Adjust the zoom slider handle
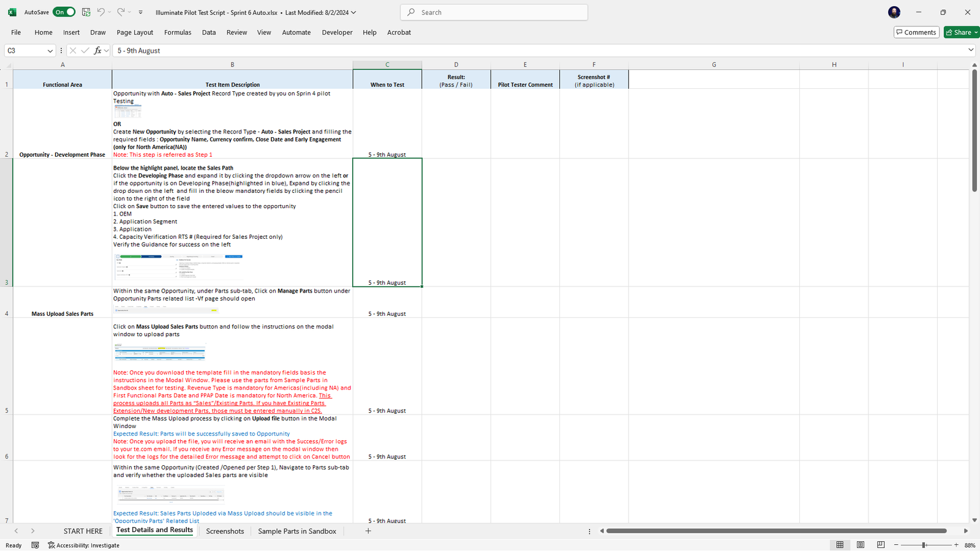Screen dimensions: 980x551 pos(924,545)
